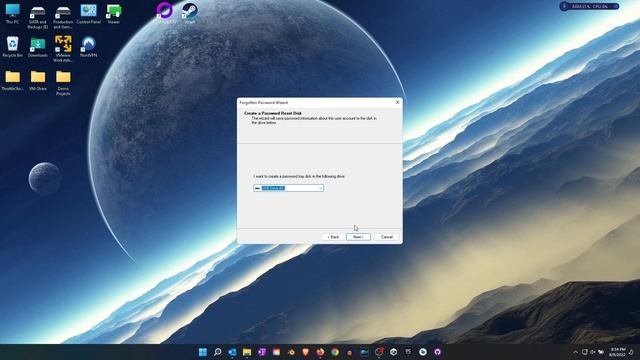Select the NordVPN desktop shortcut
The height and width of the screenshot is (360, 640).
click(x=89, y=47)
